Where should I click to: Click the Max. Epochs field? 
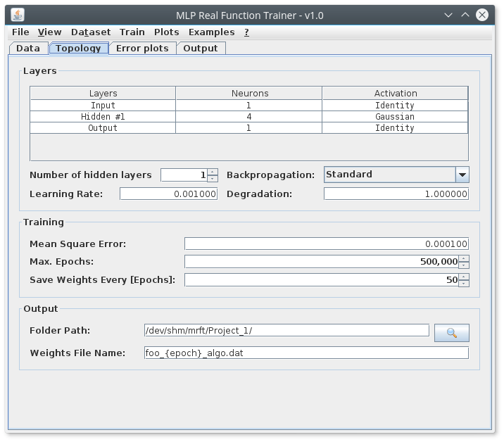(x=322, y=262)
